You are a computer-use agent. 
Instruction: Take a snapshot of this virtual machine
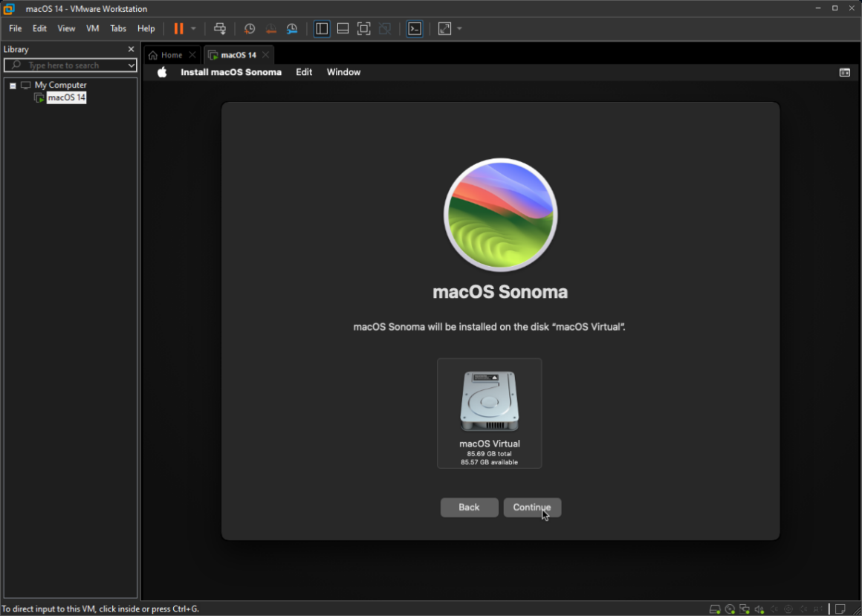[250, 28]
